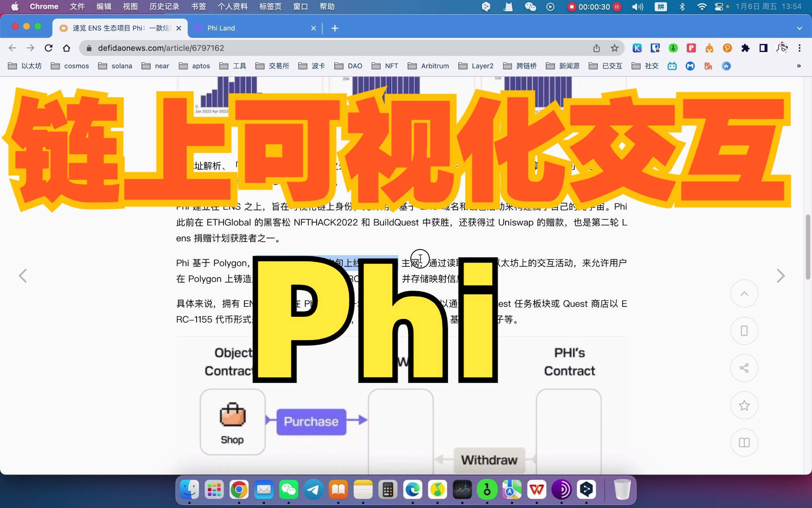Open the Calculator in the Dock
The height and width of the screenshot is (508, 812).
388,490
